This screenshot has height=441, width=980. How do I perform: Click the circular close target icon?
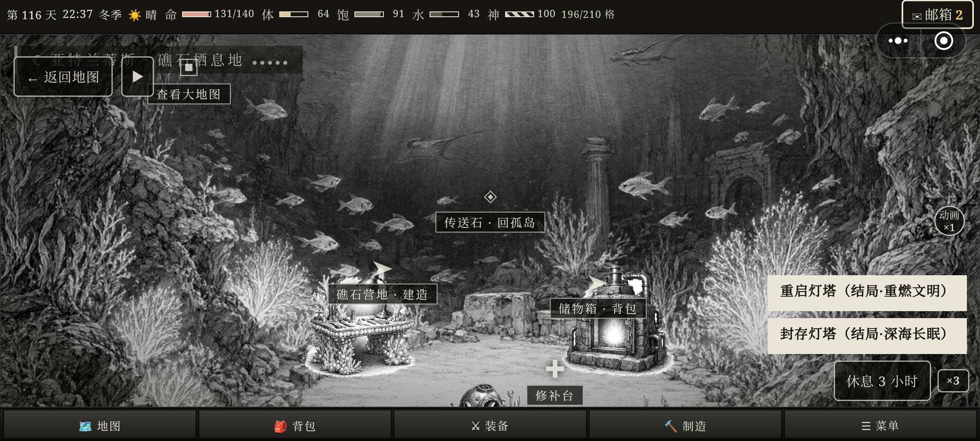[x=944, y=41]
